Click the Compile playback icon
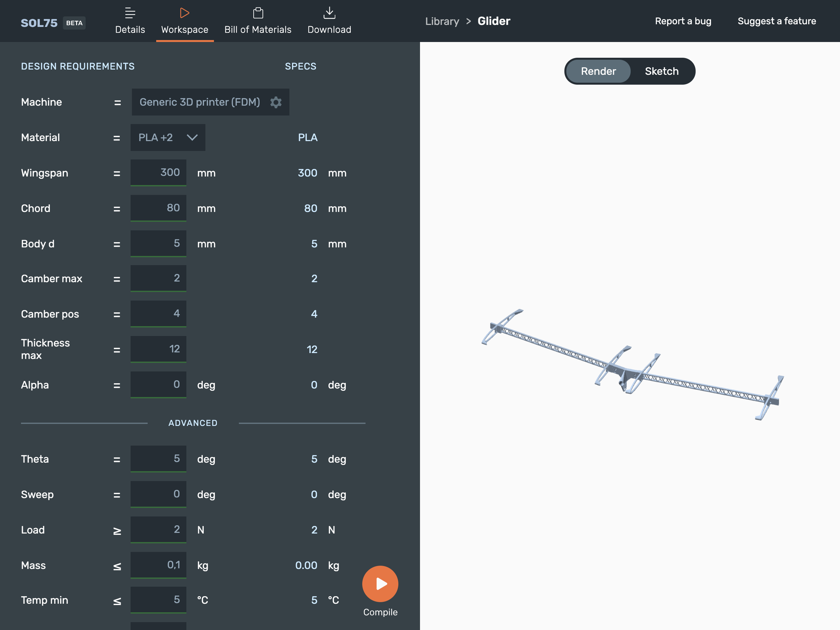Viewport: 840px width, 630px height. coord(381,584)
